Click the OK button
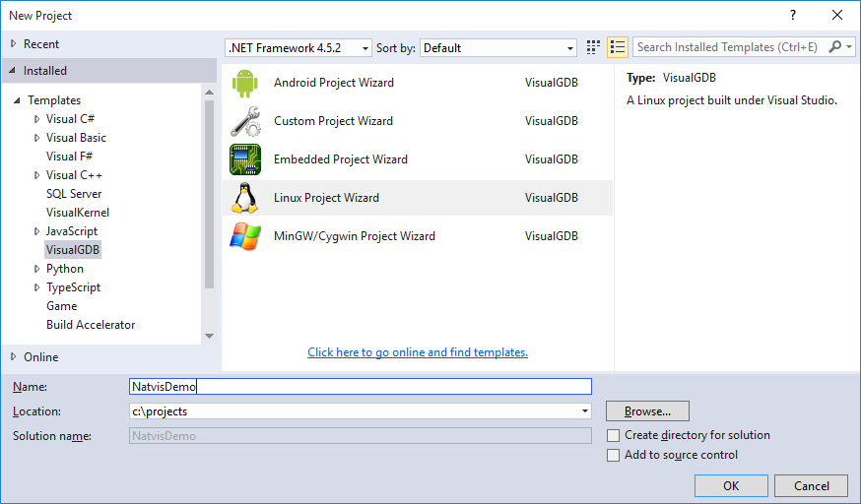This screenshot has height=504, width=861. (x=731, y=486)
